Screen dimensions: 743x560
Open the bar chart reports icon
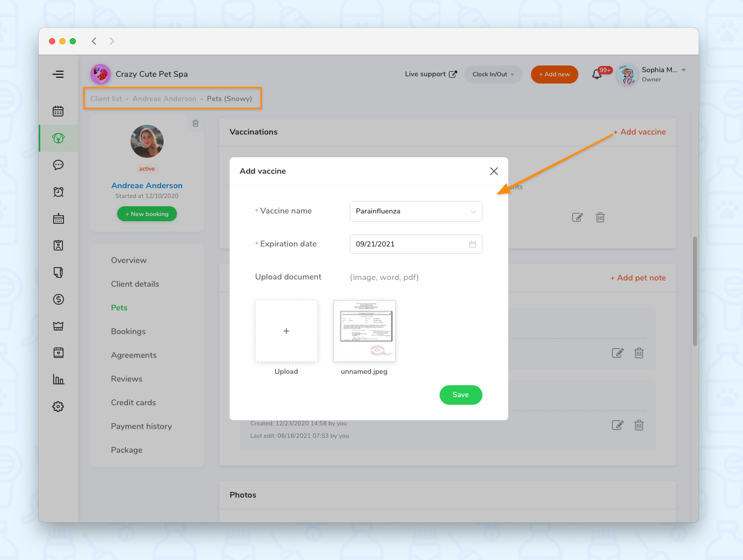(58, 380)
